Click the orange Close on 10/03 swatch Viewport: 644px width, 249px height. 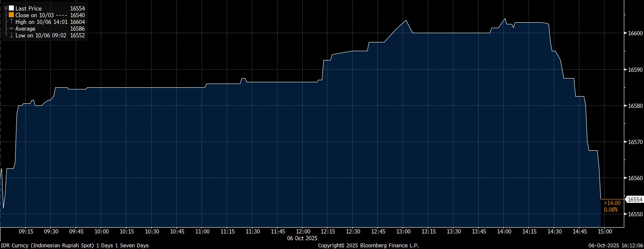click(x=11, y=15)
